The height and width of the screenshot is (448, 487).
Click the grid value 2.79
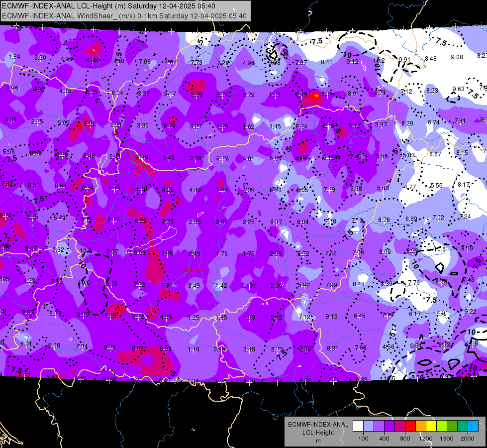coord(248,95)
